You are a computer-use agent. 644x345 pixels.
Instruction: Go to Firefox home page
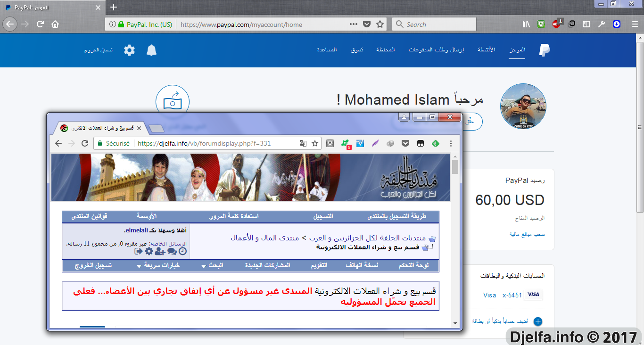(55, 25)
